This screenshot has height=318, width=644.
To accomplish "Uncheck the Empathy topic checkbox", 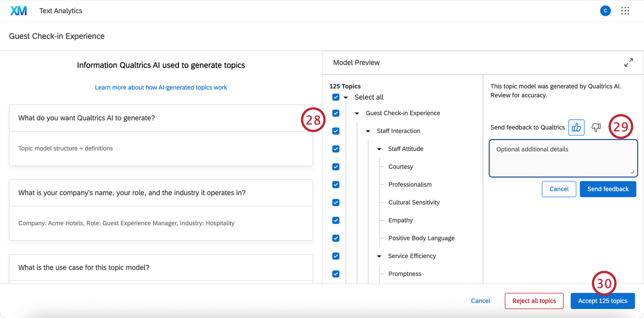I will click(336, 220).
